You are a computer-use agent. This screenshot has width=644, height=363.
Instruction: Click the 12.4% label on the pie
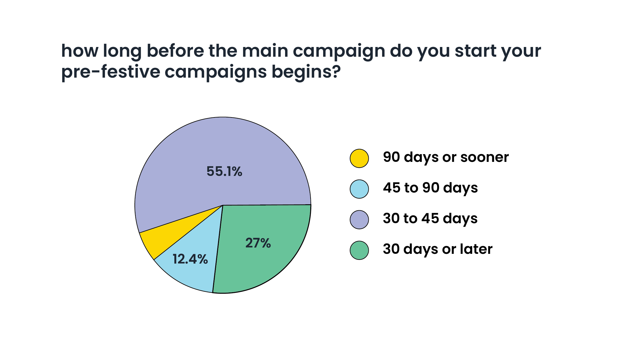tap(190, 259)
